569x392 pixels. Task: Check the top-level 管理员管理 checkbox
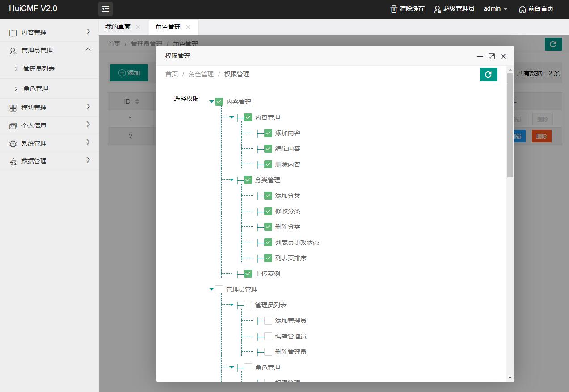point(219,289)
